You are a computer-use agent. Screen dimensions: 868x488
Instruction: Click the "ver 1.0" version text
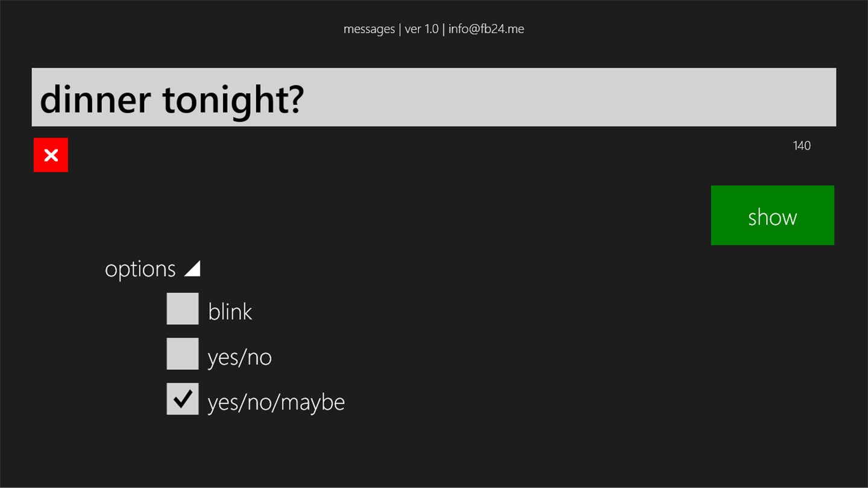[x=421, y=29]
